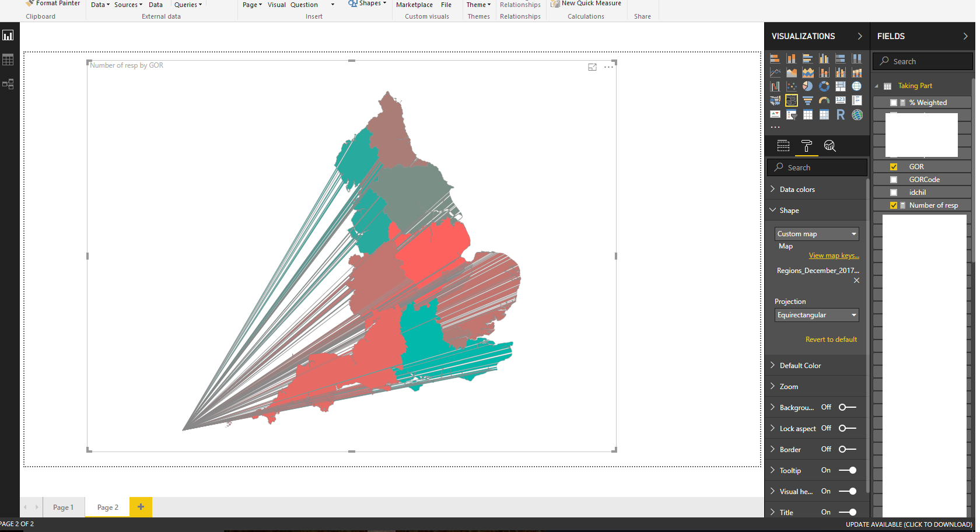
Task: Click the Focus mode icon on visual
Action: click(592, 67)
